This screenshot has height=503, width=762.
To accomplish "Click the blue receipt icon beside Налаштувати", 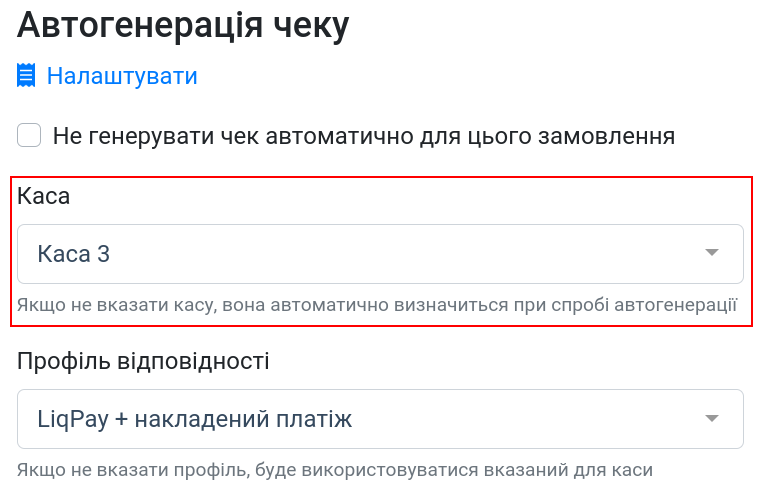I will (x=26, y=75).
